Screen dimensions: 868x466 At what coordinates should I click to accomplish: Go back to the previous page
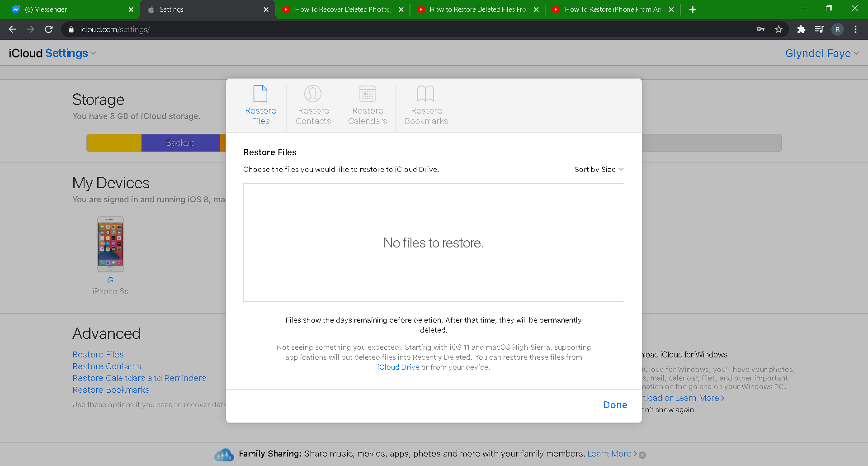12,29
